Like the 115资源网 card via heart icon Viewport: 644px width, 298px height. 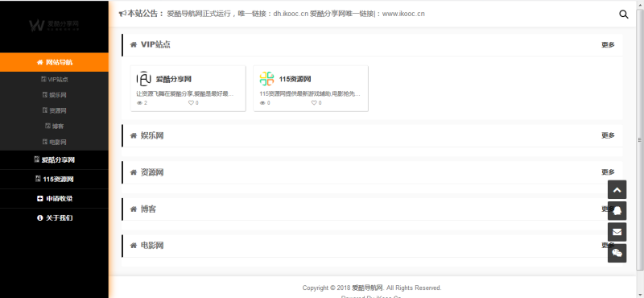[x=314, y=103]
